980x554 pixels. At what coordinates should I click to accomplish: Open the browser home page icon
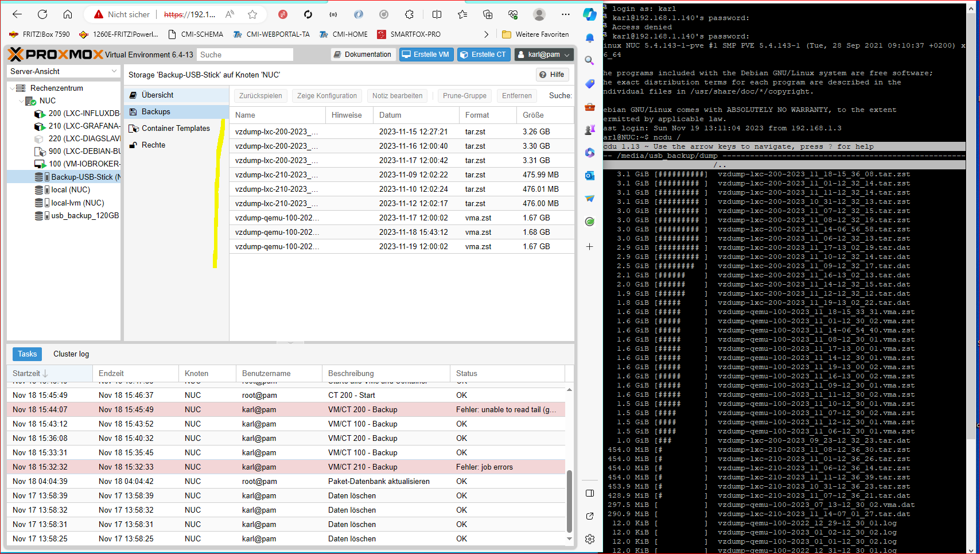[x=68, y=14]
